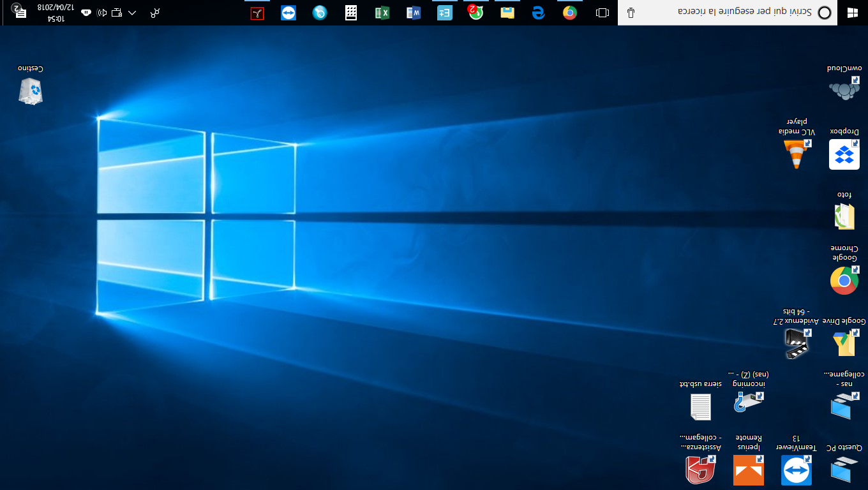Launch VLC media player from the desktop

[797, 143]
